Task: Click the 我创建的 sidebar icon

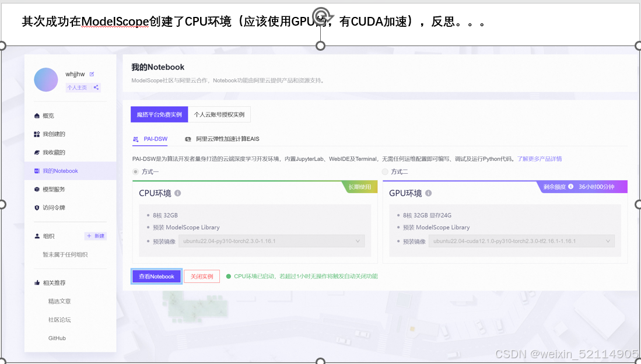Action: [37, 134]
